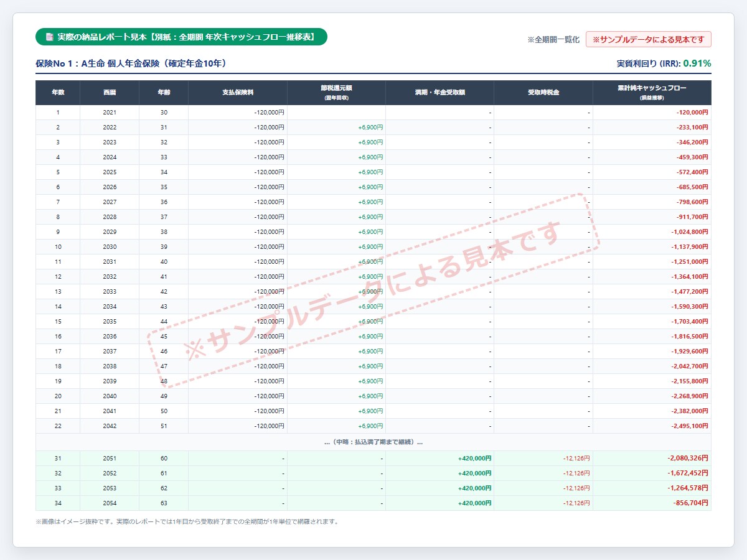The image size is (747, 560).
Task: Click the +420,000円 payout in 2051 row
Action: coord(475,459)
